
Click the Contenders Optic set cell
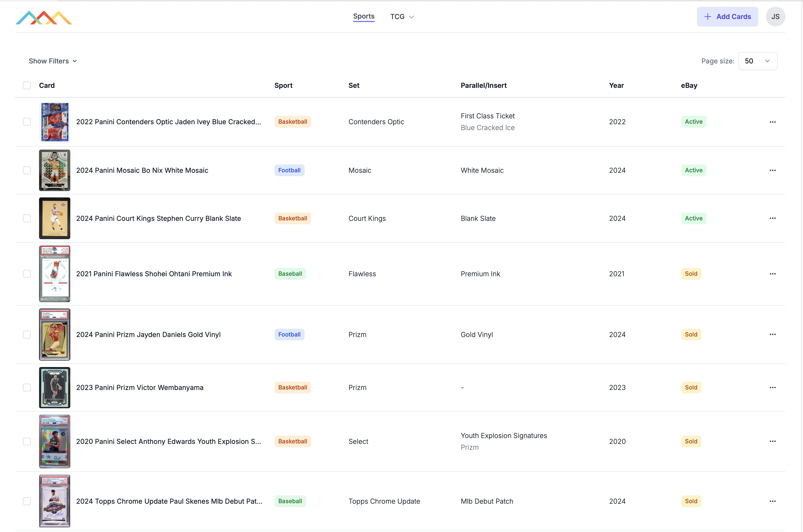coord(376,122)
